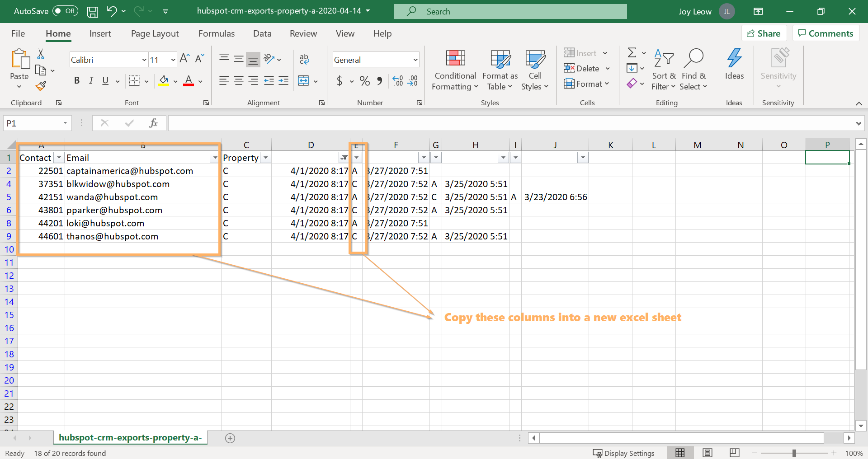Switch to the Formulas ribbon tab
The height and width of the screenshot is (459, 868).
tap(217, 33)
